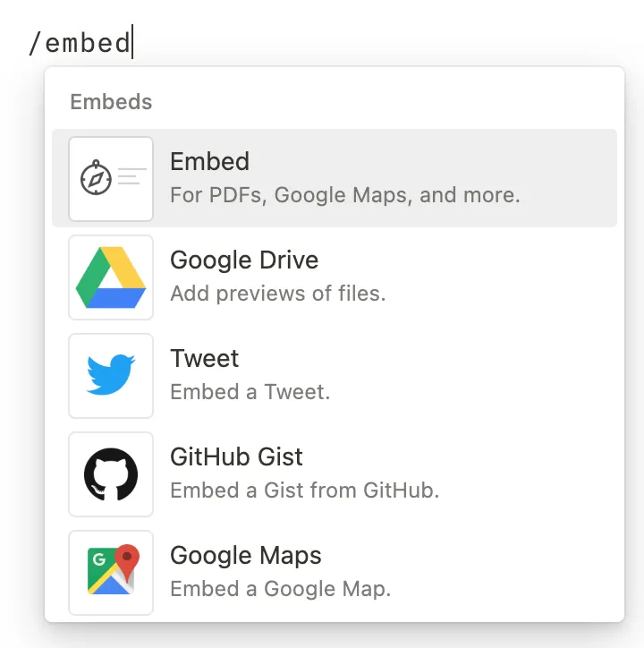The width and height of the screenshot is (644, 648).
Task: Click the Google Drive triangle logo
Action: click(111, 277)
